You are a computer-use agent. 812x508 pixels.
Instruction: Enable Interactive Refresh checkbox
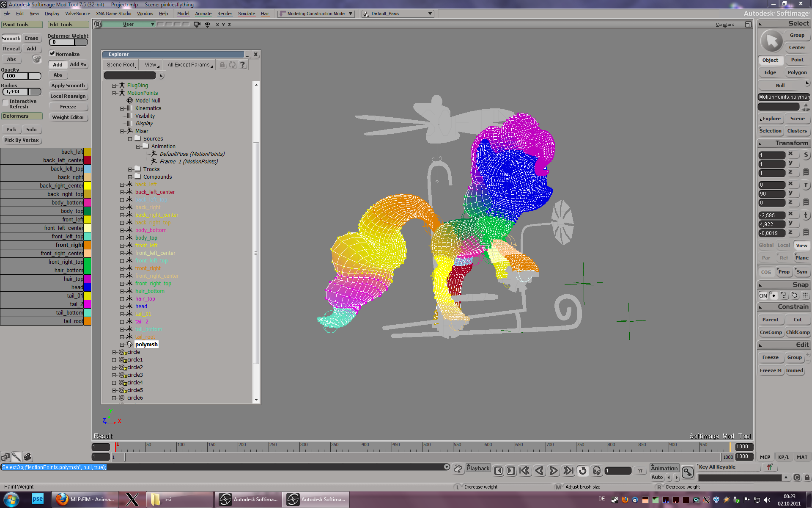5,102
